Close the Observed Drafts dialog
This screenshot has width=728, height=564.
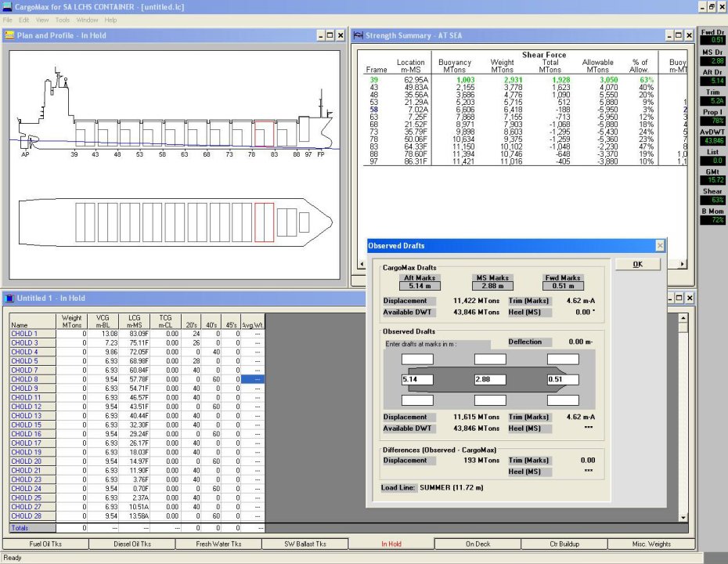click(x=660, y=245)
